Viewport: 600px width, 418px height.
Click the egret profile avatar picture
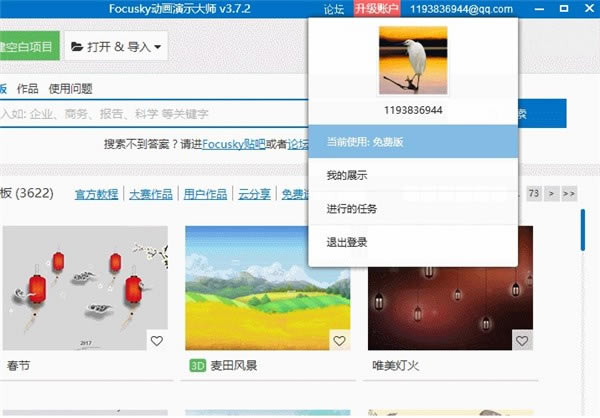tap(413, 60)
